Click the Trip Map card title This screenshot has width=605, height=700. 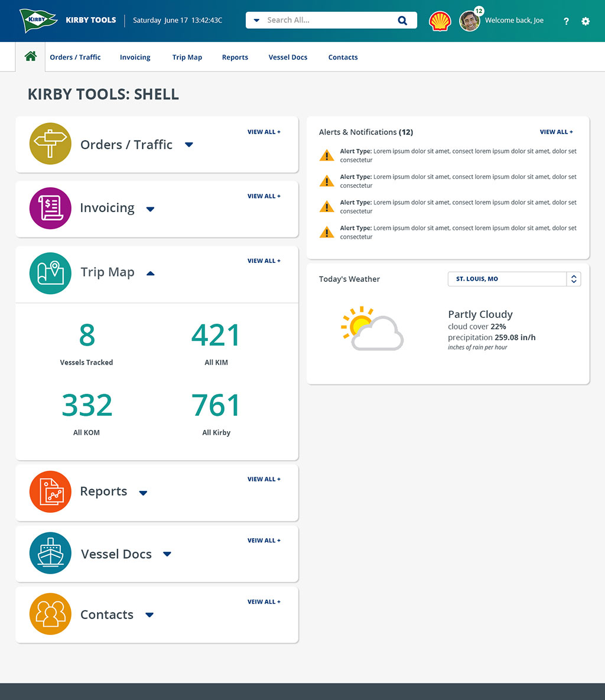(x=107, y=272)
